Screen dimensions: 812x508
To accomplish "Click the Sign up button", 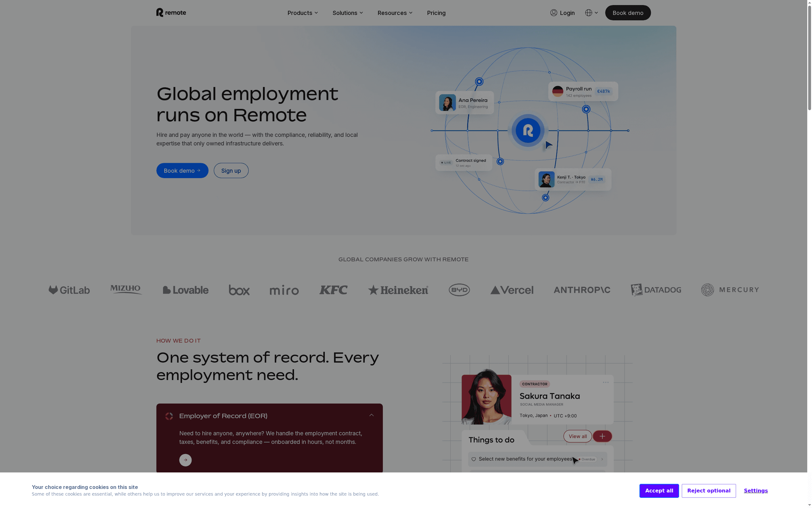I will pyautogui.click(x=231, y=171).
